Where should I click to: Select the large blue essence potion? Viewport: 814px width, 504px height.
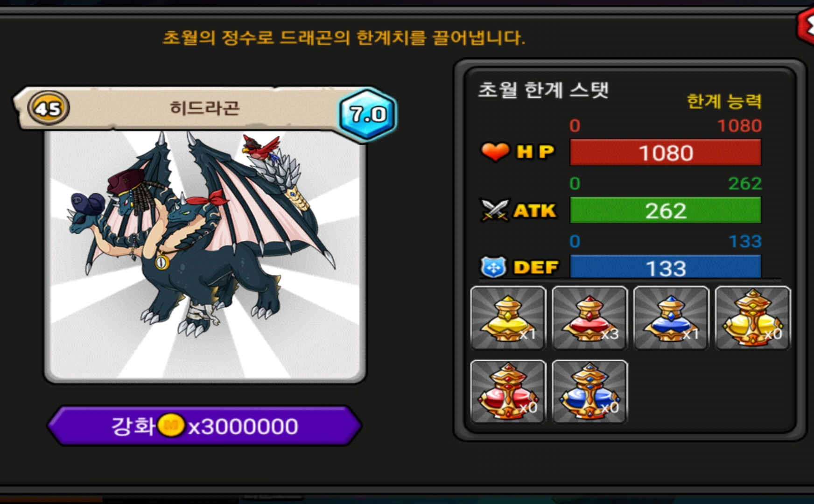point(590,392)
